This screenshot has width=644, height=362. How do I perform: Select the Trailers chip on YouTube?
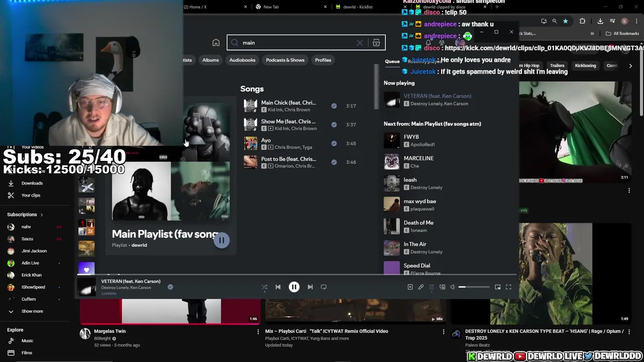(x=557, y=65)
